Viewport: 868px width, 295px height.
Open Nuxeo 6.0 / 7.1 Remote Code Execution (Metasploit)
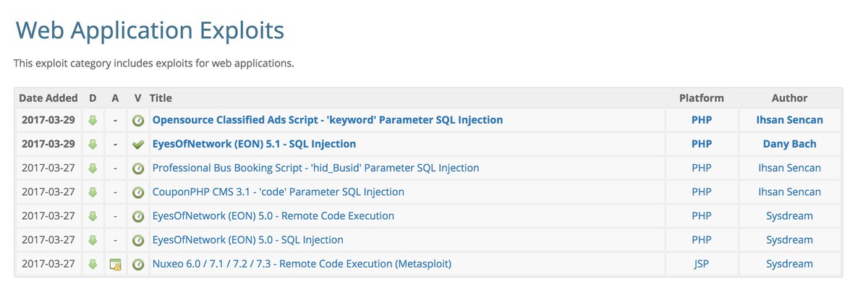click(302, 264)
